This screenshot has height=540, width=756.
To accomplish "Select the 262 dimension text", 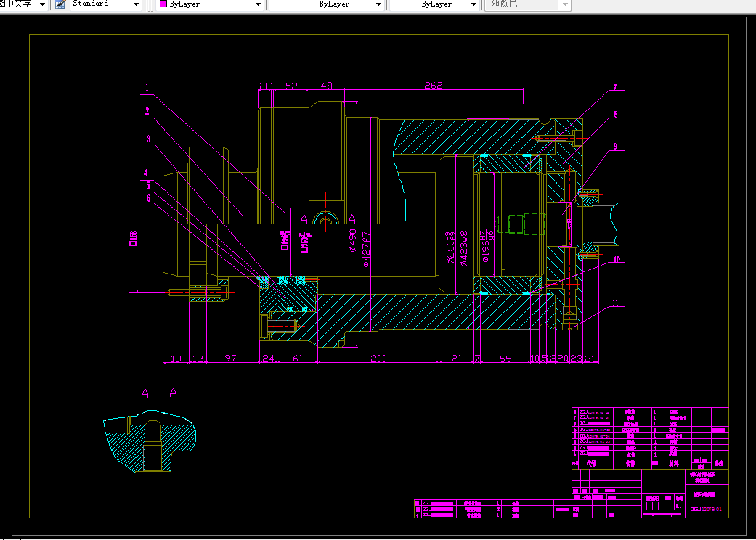I will [x=434, y=86].
